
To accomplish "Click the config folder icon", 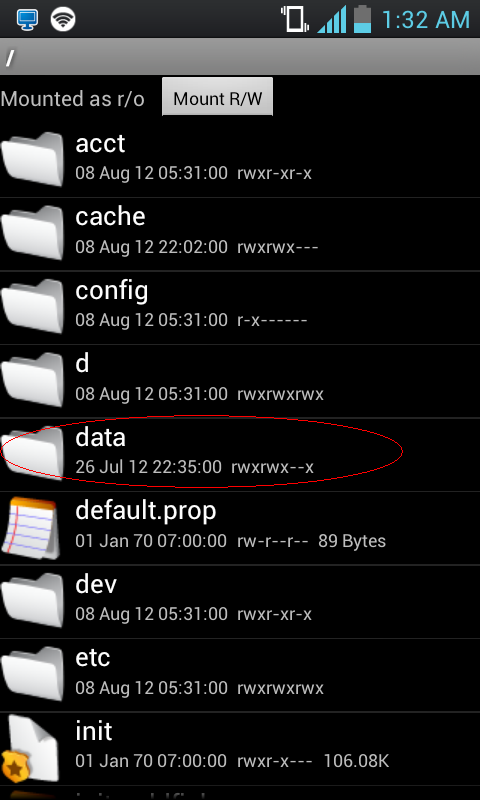I will [x=32, y=306].
